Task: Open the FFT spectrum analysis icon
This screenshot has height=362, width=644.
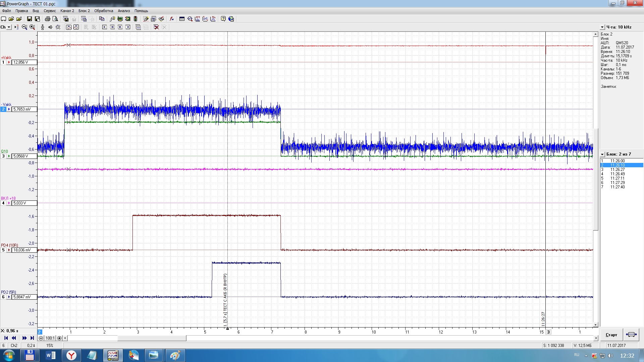Action: pos(197,19)
